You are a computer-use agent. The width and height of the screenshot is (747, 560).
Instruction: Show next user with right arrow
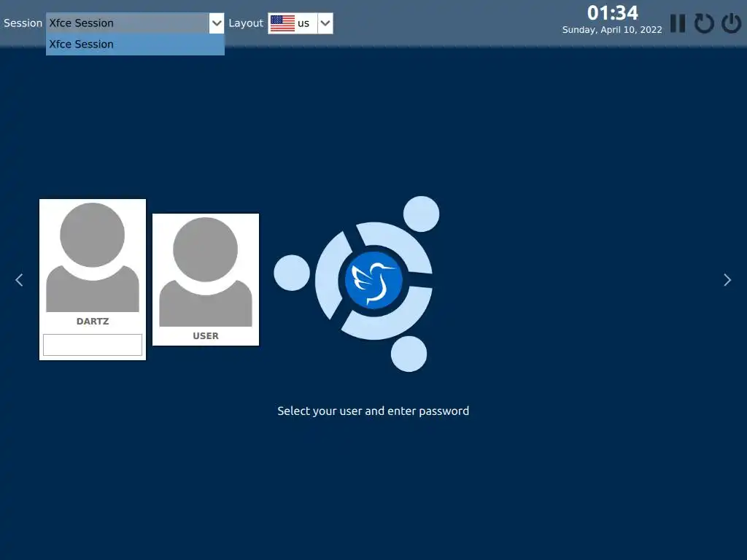[x=727, y=280]
